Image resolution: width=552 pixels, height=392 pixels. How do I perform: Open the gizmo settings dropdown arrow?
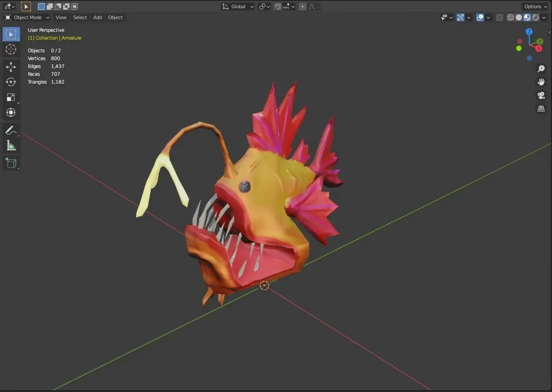point(469,17)
